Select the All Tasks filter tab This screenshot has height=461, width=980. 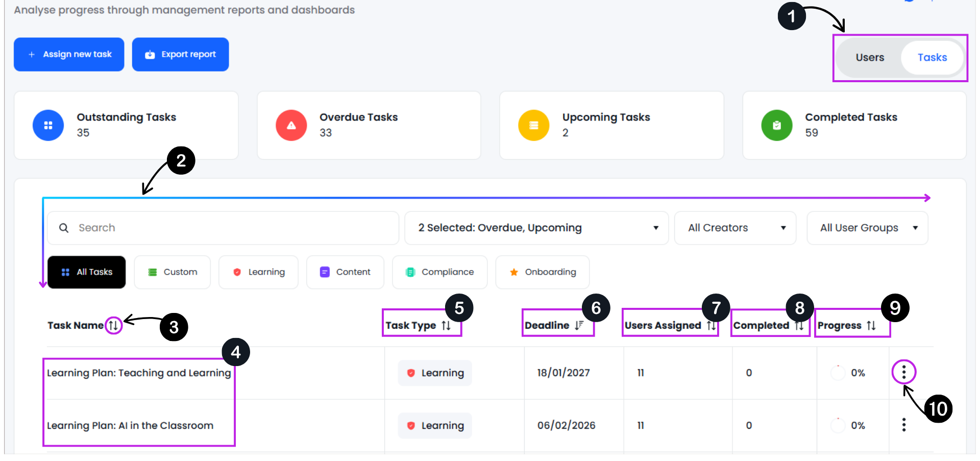(87, 272)
